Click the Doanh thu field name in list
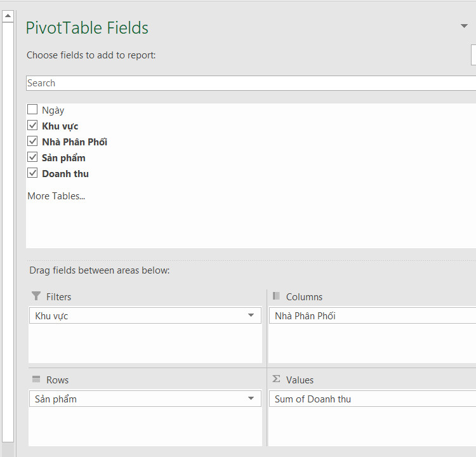This screenshot has width=476, height=457. pyautogui.click(x=65, y=174)
